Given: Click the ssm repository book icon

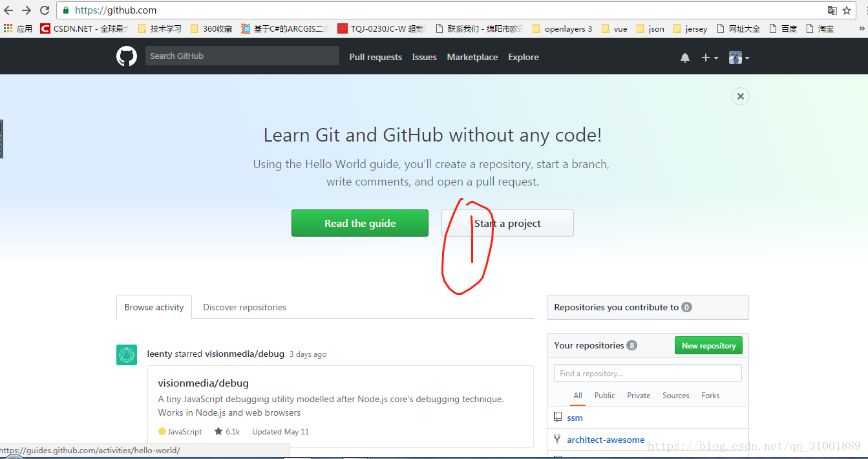Looking at the screenshot, I should pos(558,418).
